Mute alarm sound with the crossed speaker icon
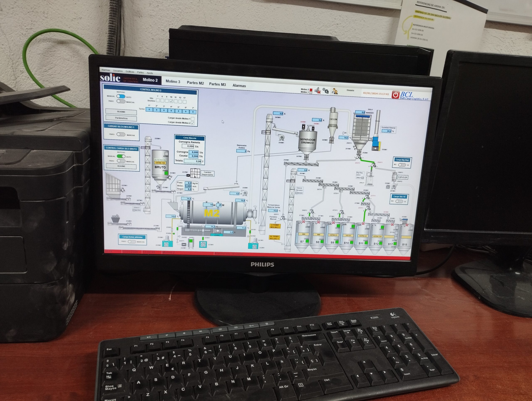This screenshot has height=401, width=532. click(x=318, y=91)
